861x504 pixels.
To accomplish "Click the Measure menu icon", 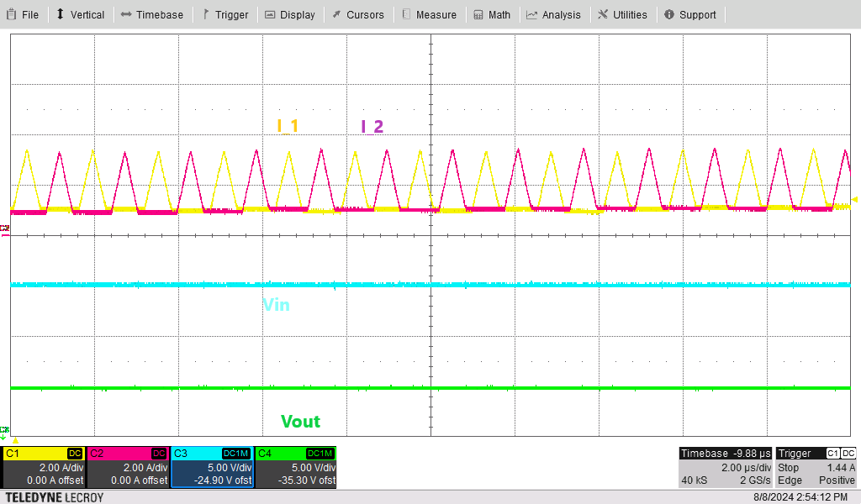I will click(x=406, y=14).
